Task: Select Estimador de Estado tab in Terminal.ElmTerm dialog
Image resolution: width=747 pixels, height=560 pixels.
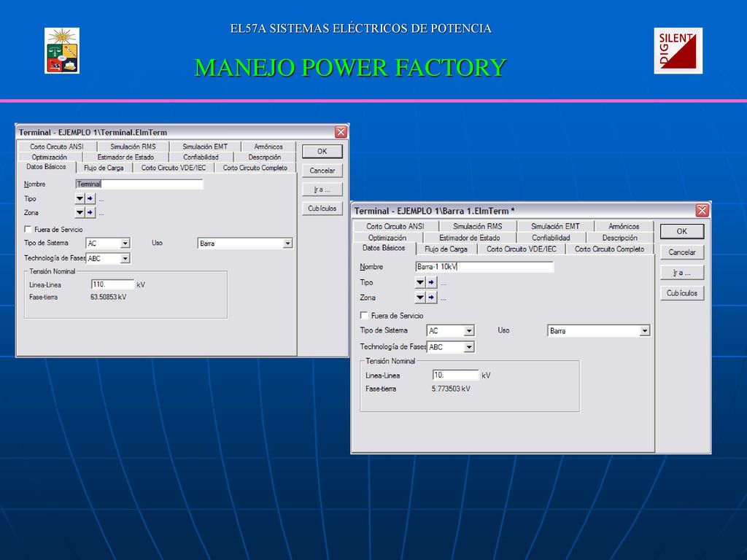Action: pos(125,157)
